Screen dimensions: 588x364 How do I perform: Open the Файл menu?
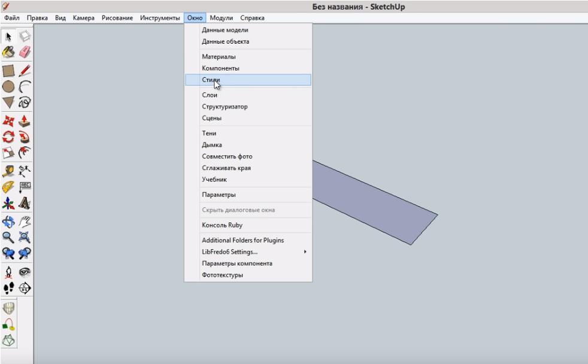(12, 18)
